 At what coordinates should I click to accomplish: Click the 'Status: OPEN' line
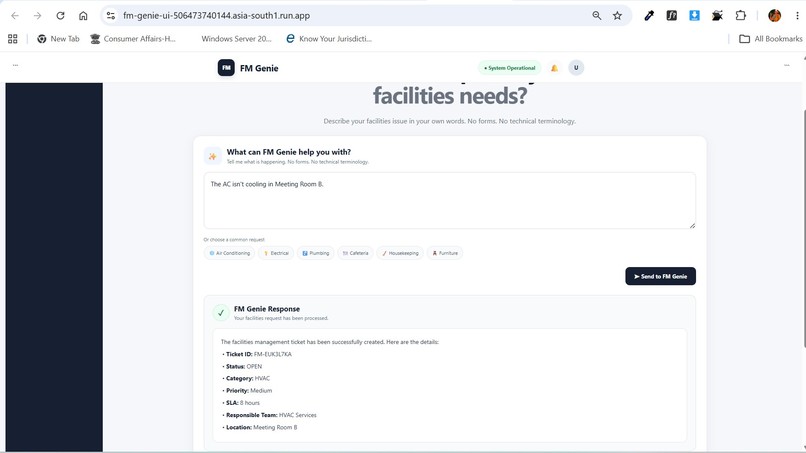[244, 367]
